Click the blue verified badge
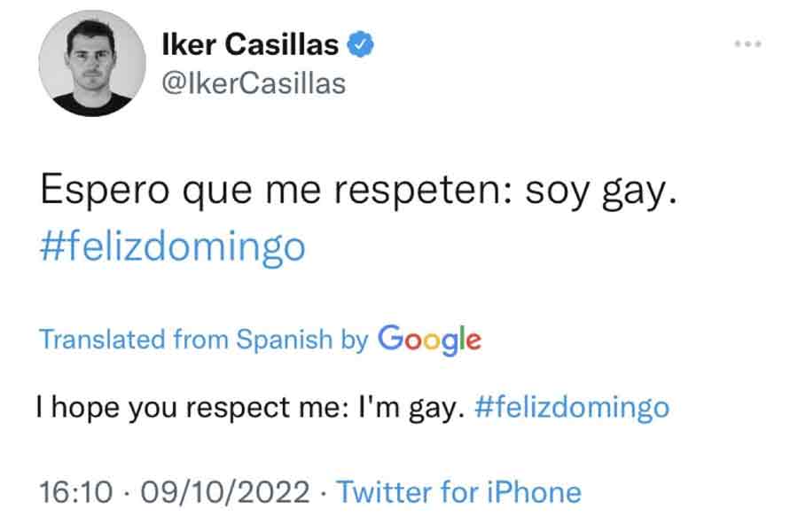 (x=361, y=43)
